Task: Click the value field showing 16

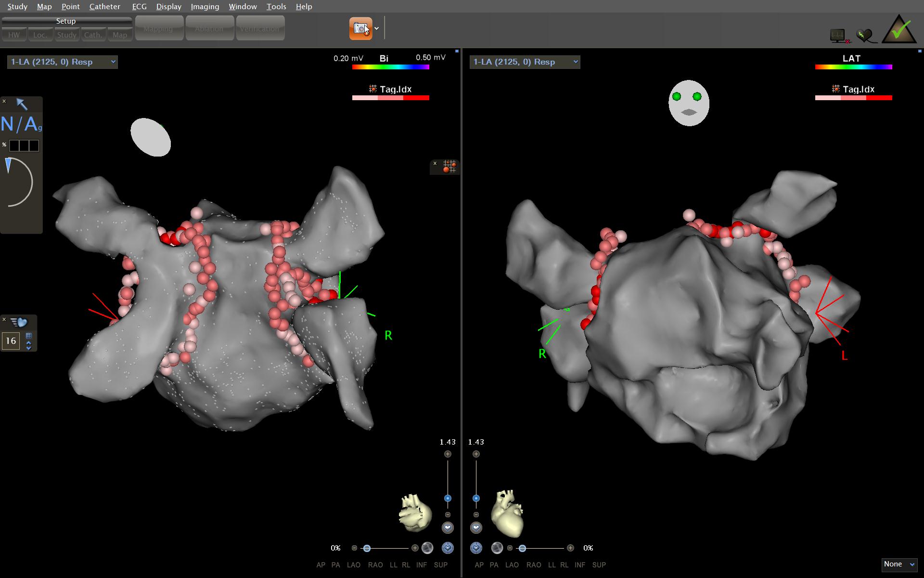Action: coord(11,341)
